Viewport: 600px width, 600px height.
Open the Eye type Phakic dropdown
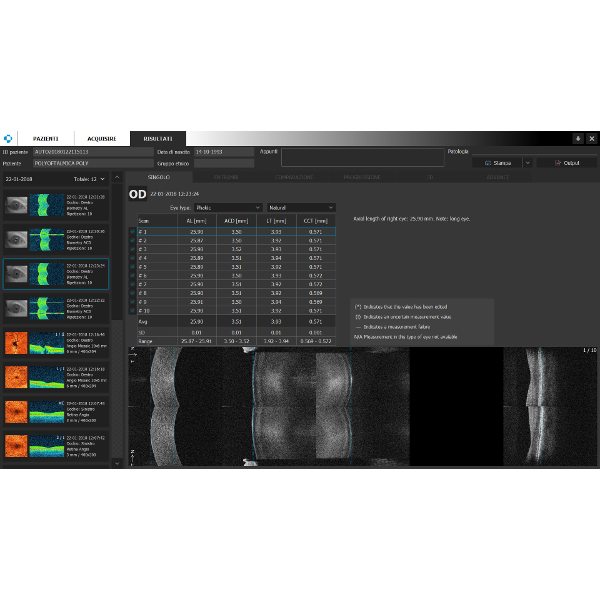click(x=228, y=207)
